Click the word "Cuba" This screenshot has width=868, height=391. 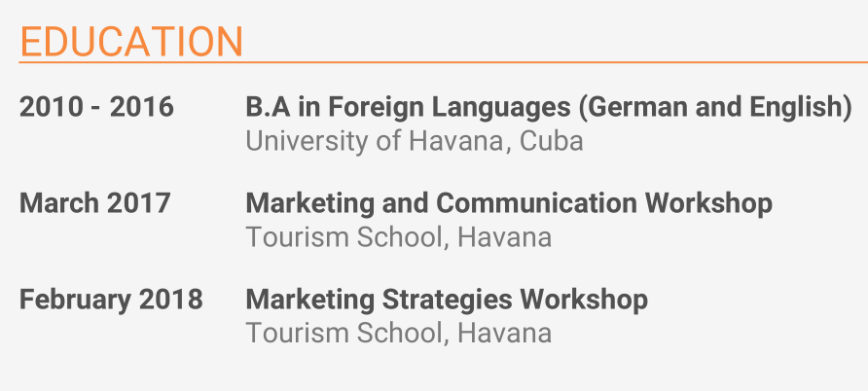[x=552, y=141]
